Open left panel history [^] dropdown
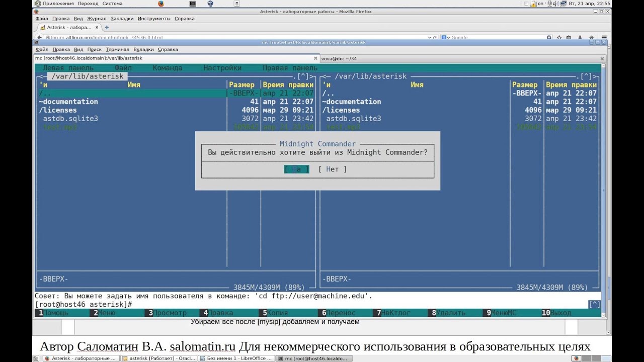 [x=302, y=76]
